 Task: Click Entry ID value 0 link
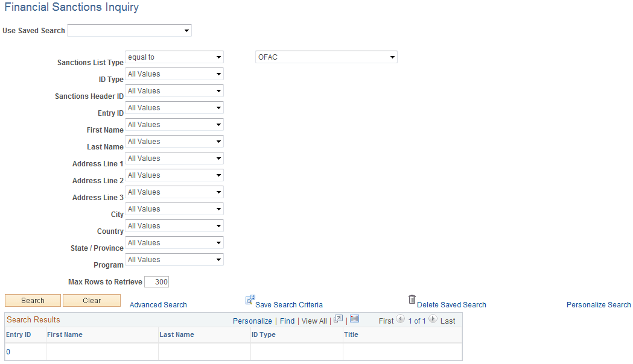pyautogui.click(x=8, y=352)
